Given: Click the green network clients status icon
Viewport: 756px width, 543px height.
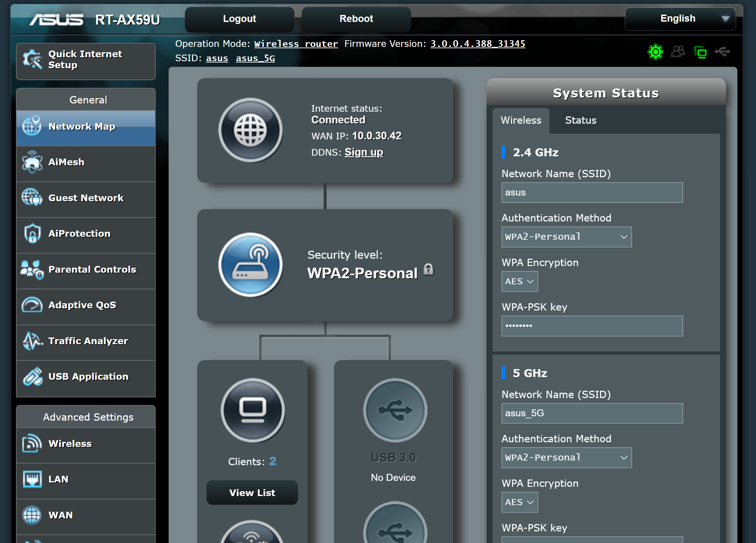Looking at the screenshot, I should [x=700, y=52].
